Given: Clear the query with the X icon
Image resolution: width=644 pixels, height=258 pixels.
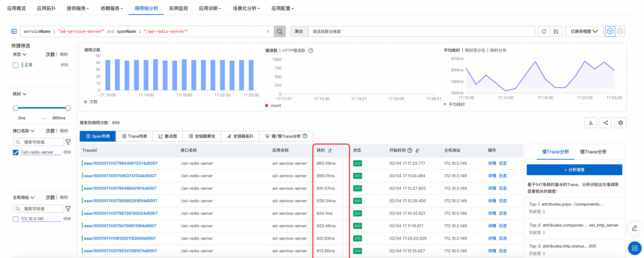Looking at the screenshot, I should (x=267, y=31).
